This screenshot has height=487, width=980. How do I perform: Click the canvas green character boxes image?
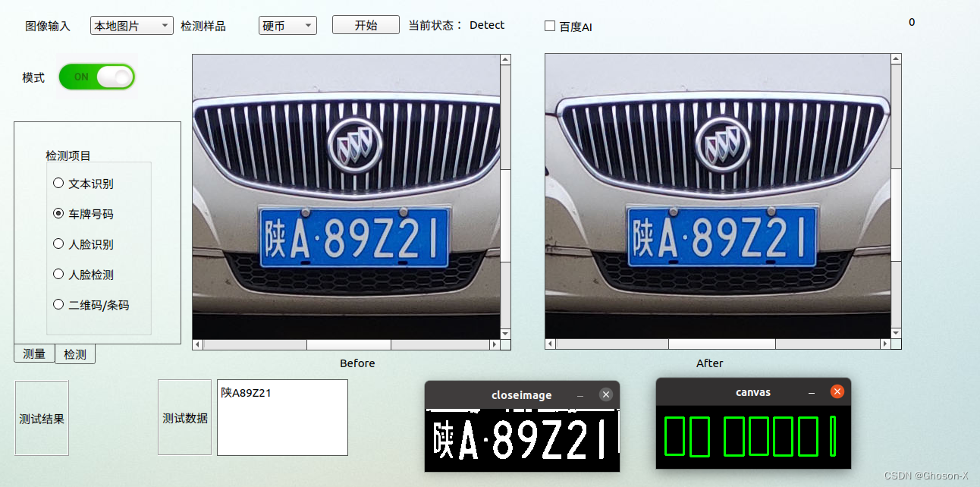[x=753, y=437]
